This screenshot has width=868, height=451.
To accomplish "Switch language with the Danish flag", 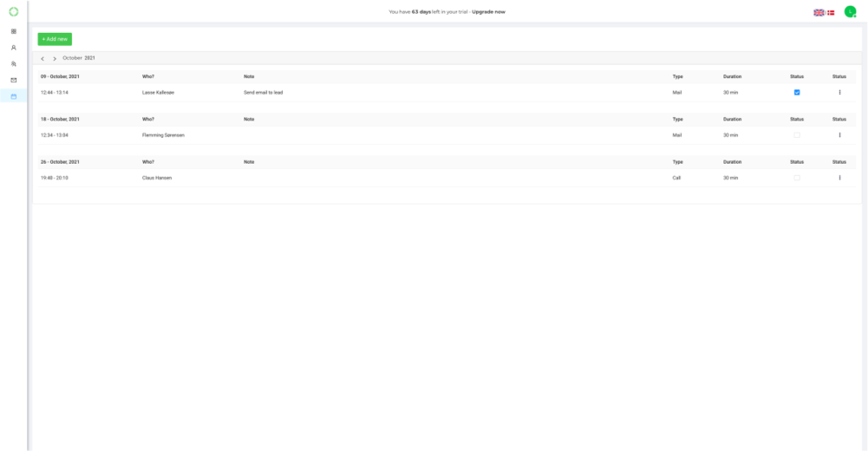I will click(x=831, y=12).
